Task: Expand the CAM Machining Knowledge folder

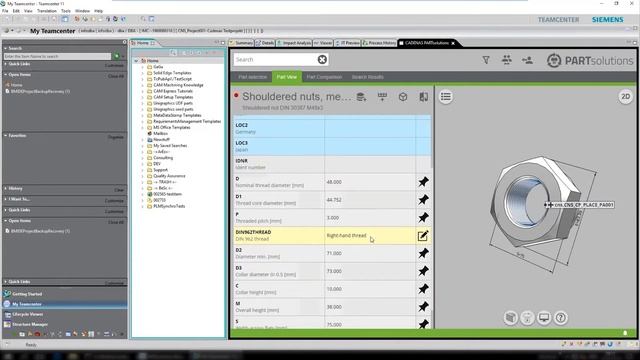Action: pos(143,85)
